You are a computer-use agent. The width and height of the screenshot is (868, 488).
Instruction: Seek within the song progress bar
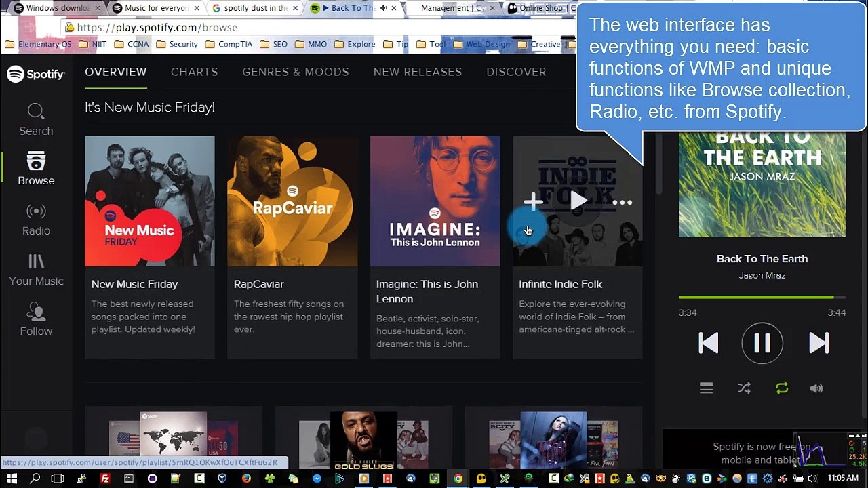point(762,297)
